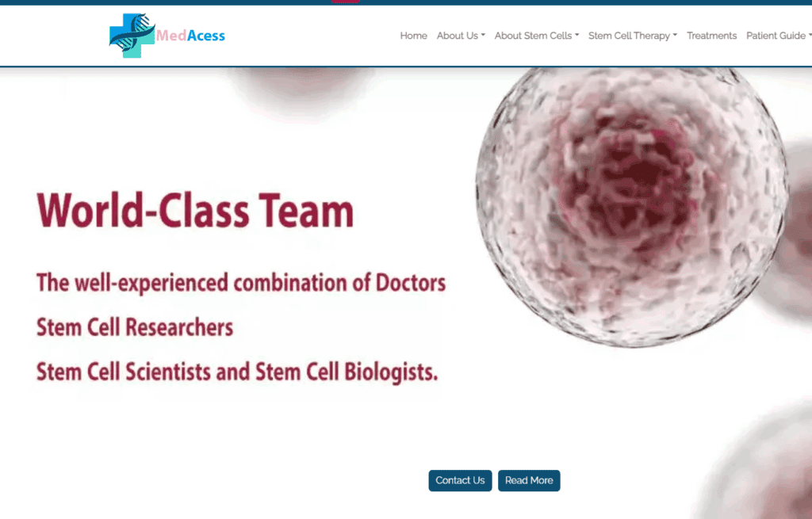Navigate to the Treatments page
The image size is (812, 519).
pos(711,36)
